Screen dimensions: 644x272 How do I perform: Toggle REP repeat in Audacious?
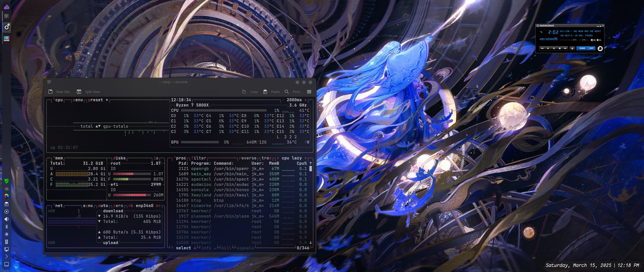click(x=591, y=48)
